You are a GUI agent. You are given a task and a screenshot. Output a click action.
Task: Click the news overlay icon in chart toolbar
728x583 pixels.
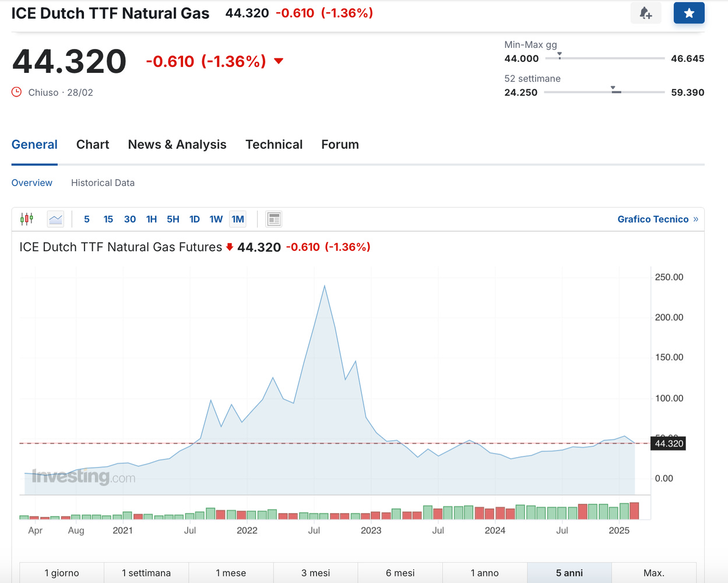(274, 219)
